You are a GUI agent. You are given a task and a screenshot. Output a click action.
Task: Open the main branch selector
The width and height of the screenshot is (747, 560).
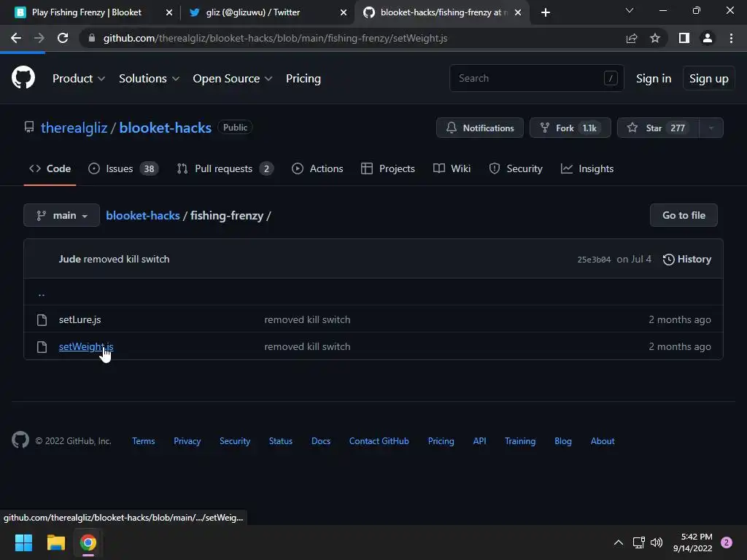coord(61,215)
